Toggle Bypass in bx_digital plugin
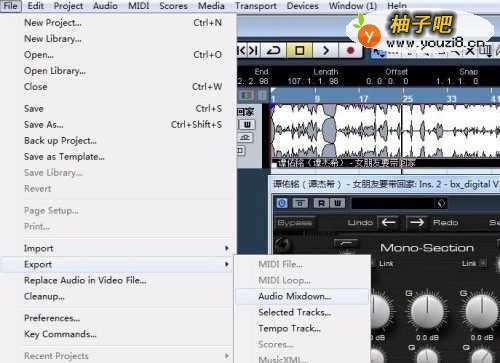Viewport: 500px width, 363px height. (295, 223)
